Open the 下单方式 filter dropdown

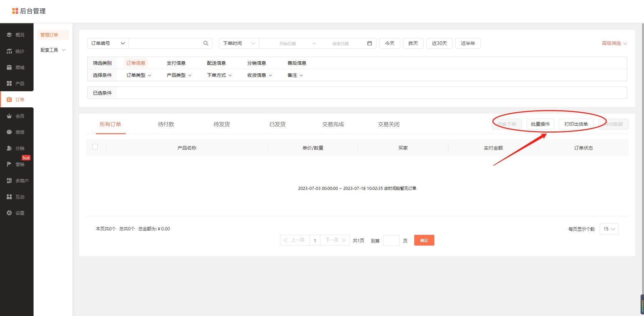pyautogui.click(x=219, y=75)
